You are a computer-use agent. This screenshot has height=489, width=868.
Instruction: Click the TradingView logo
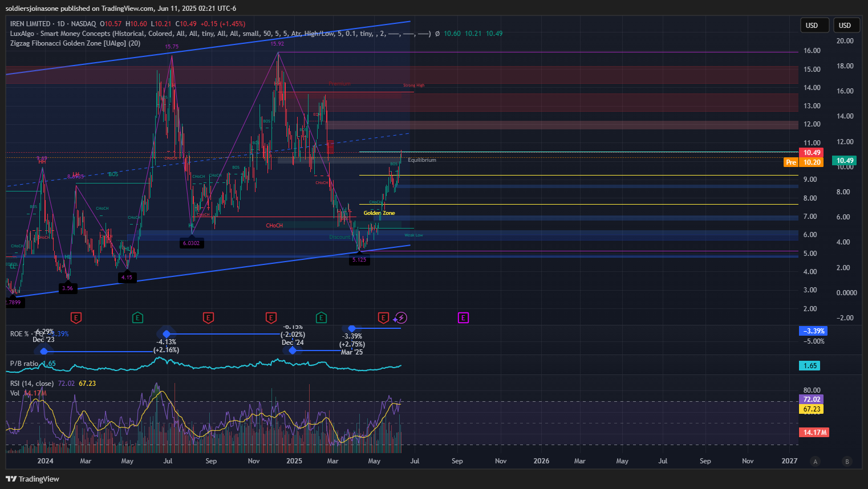pyautogui.click(x=33, y=479)
